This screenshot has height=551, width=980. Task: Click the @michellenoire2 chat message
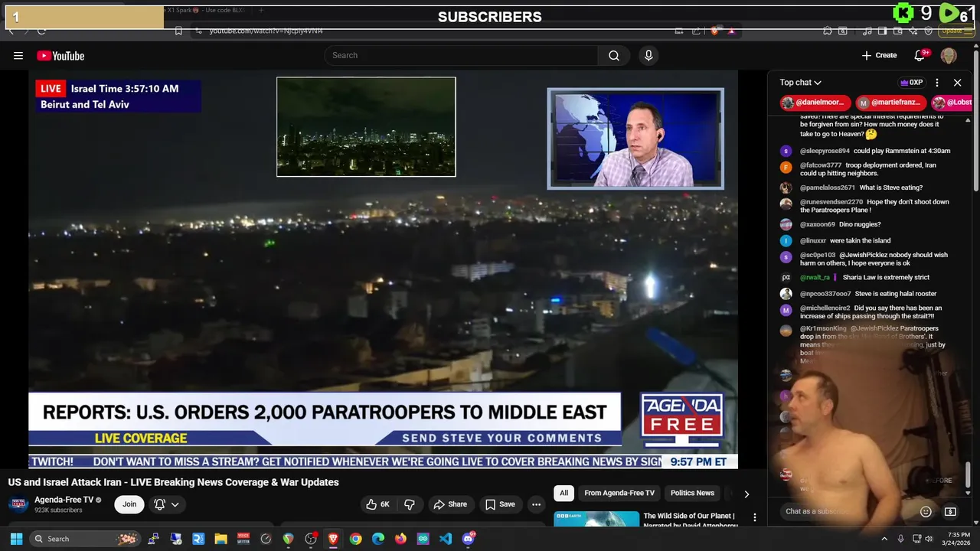pos(871,312)
